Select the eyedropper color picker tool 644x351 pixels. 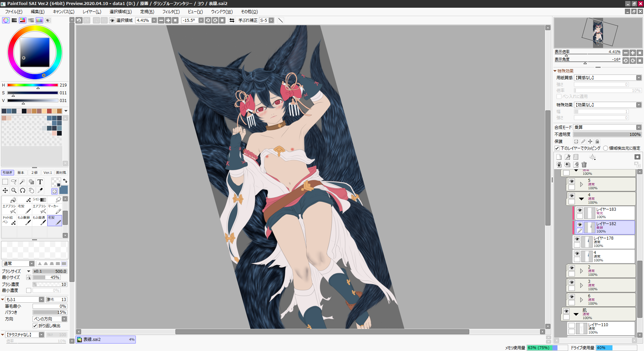[40, 190]
